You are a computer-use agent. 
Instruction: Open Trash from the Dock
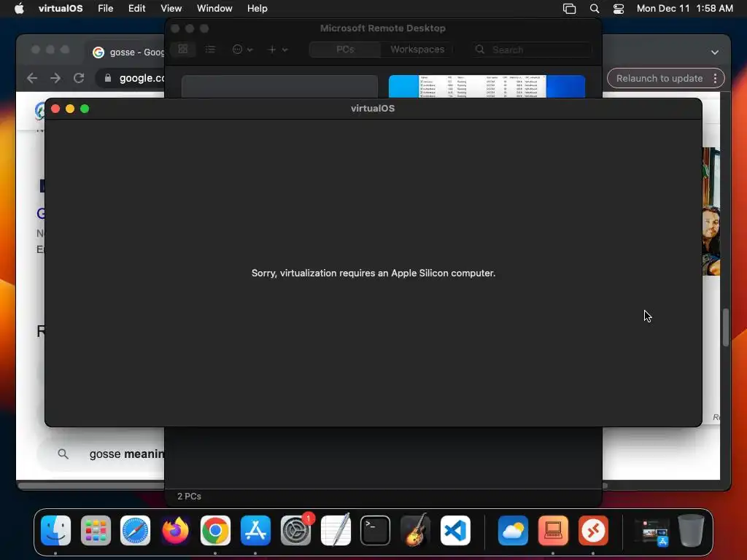pyautogui.click(x=691, y=530)
